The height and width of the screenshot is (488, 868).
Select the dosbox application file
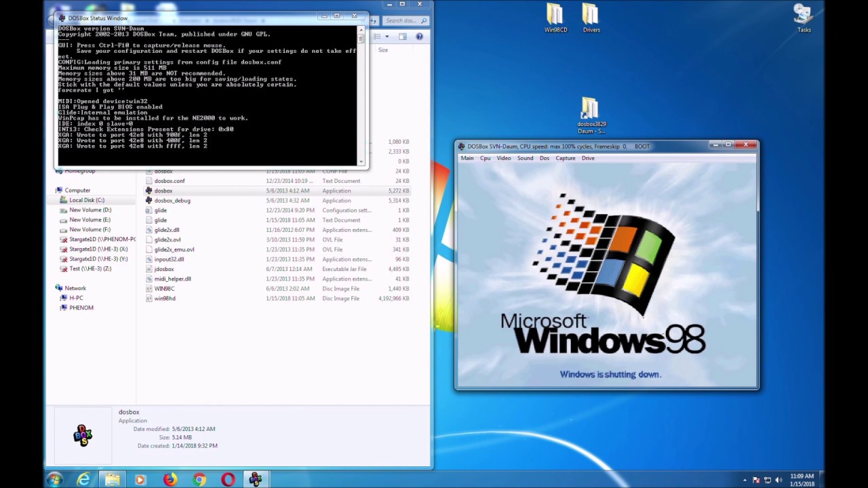[x=278, y=190]
